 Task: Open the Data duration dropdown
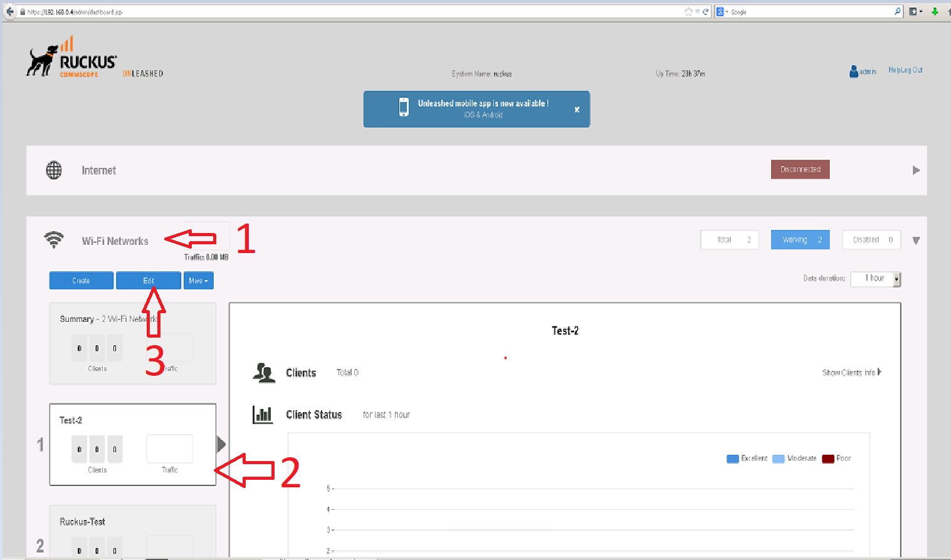pos(875,279)
